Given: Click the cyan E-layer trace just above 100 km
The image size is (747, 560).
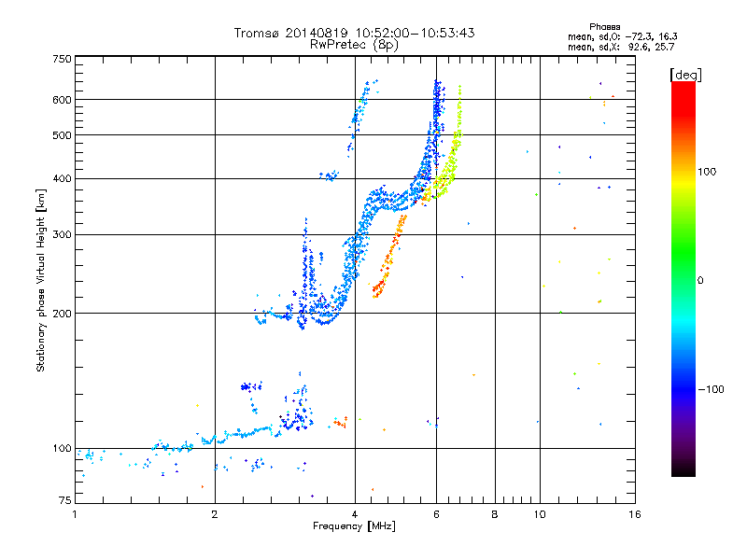Looking at the screenshot, I should click(238, 434).
